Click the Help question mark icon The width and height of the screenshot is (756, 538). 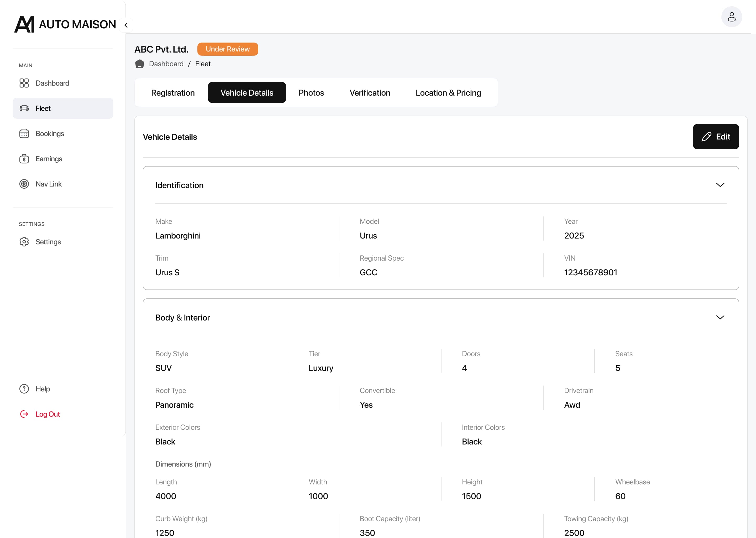click(x=24, y=389)
